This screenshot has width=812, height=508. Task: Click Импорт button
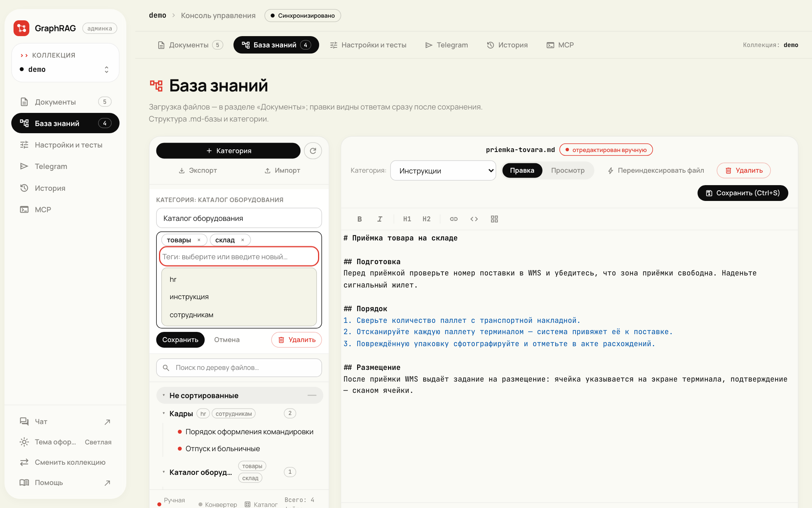(x=282, y=170)
